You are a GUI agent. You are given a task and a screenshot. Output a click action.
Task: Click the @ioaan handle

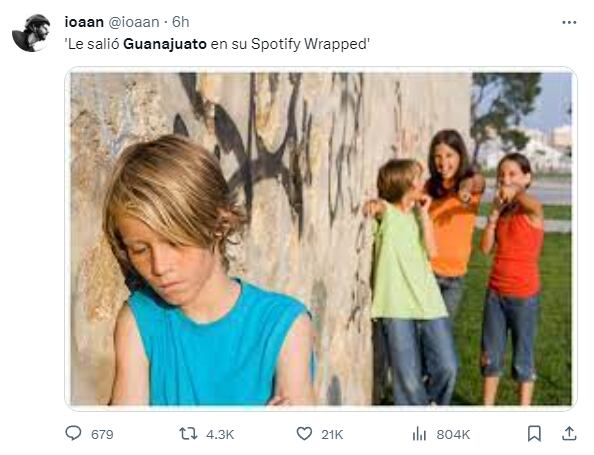tap(134, 22)
